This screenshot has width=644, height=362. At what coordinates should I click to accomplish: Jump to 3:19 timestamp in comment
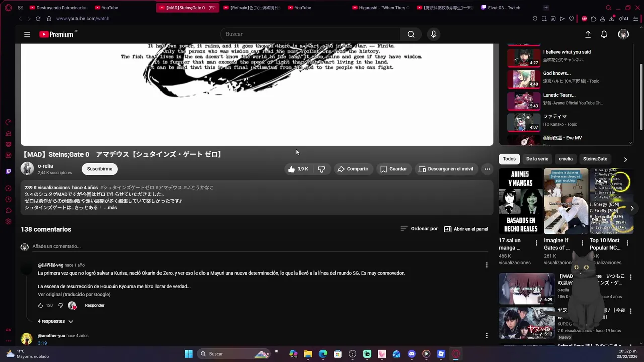tap(42, 343)
